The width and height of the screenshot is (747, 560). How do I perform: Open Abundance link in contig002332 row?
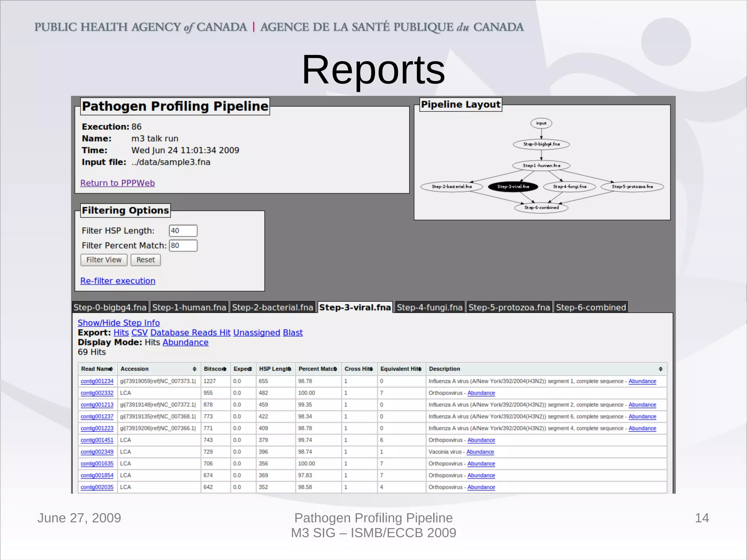coord(481,393)
